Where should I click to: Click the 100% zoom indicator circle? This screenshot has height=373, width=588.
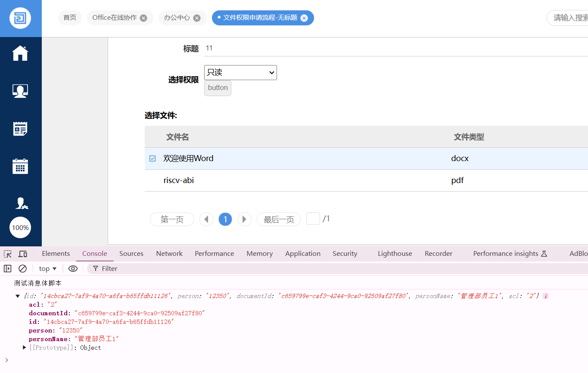tap(20, 227)
